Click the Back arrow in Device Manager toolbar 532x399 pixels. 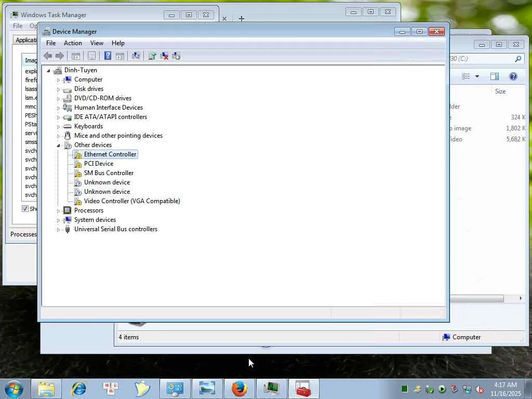(48, 56)
